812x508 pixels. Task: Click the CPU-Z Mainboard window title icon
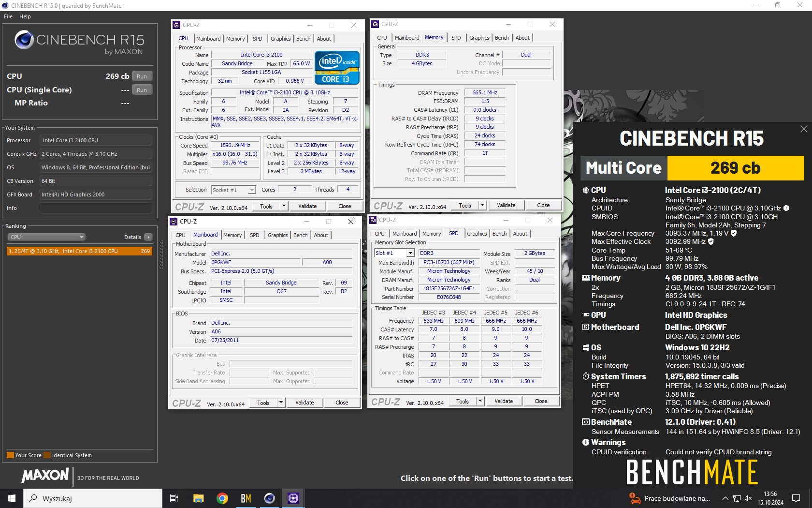point(174,222)
